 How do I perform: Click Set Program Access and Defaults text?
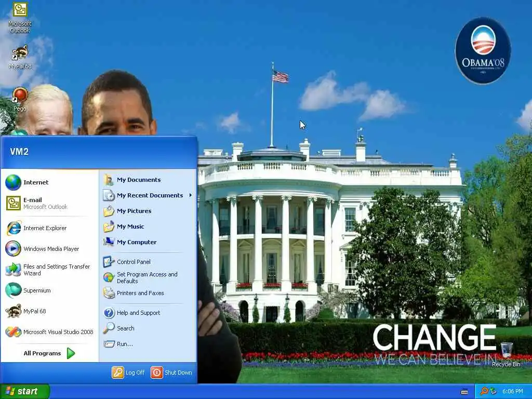click(147, 277)
